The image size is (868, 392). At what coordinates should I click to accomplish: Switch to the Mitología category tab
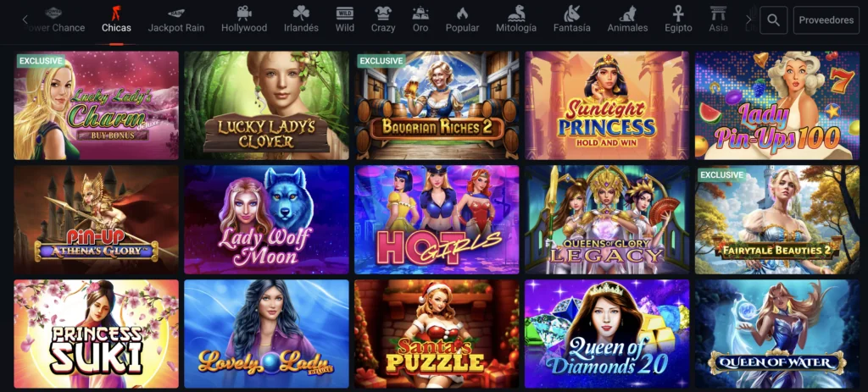(516, 28)
